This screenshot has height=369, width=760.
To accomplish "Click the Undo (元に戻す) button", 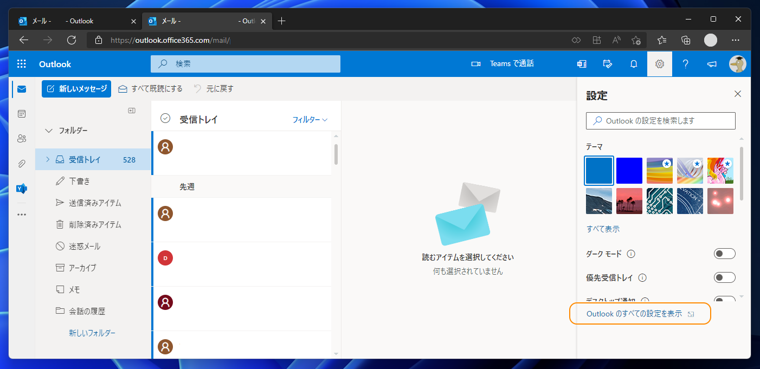I will click(214, 89).
